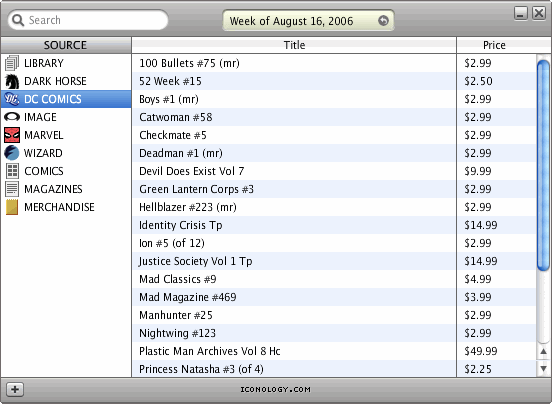The width and height of the screenshot is (552, 404).
Task: Click the $49.99 price cell
Action: tap(481, 351)
